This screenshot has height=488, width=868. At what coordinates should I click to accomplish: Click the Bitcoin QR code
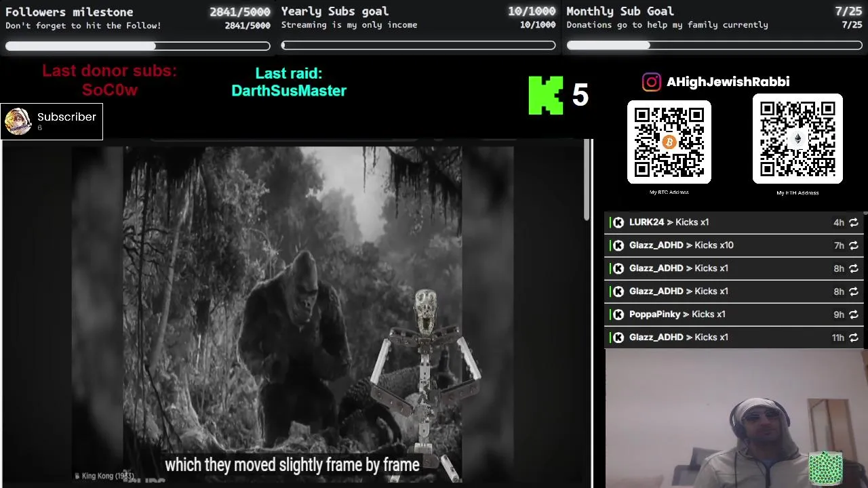669,142
